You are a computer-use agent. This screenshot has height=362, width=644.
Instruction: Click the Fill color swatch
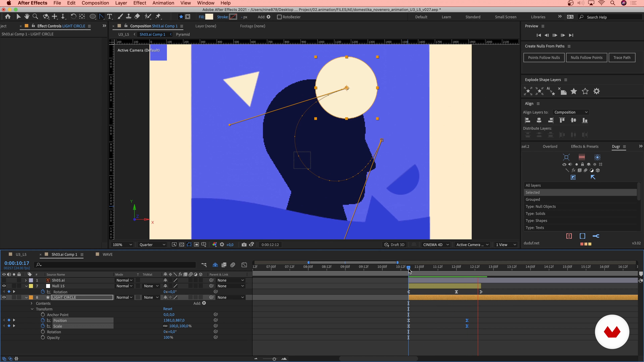[x=209, y=17]
